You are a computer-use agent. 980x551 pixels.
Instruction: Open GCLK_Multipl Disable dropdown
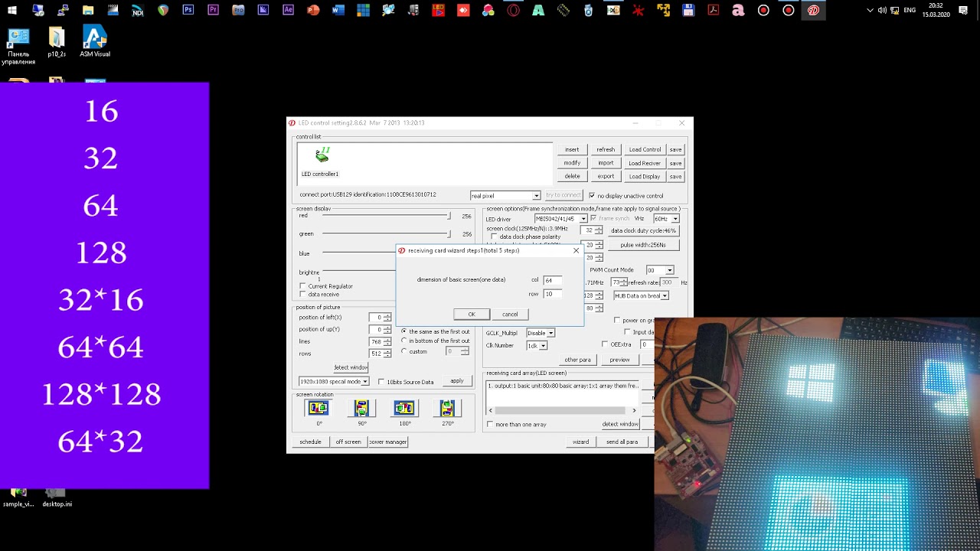[x=541, y=333]
